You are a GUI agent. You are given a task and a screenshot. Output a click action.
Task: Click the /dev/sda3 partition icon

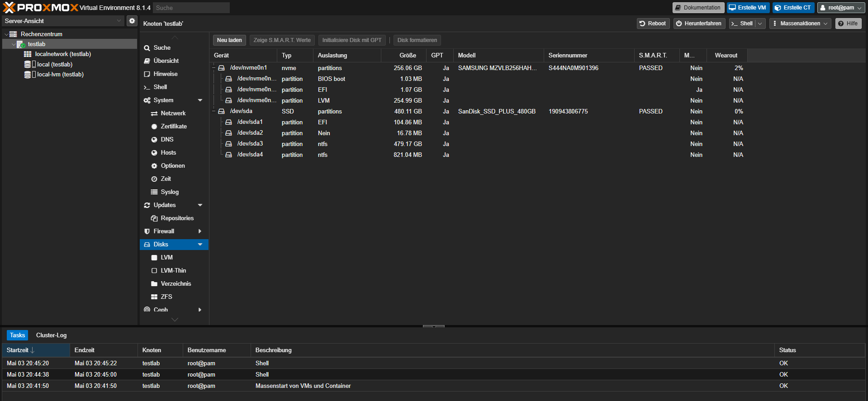click(x=228, y=144)
